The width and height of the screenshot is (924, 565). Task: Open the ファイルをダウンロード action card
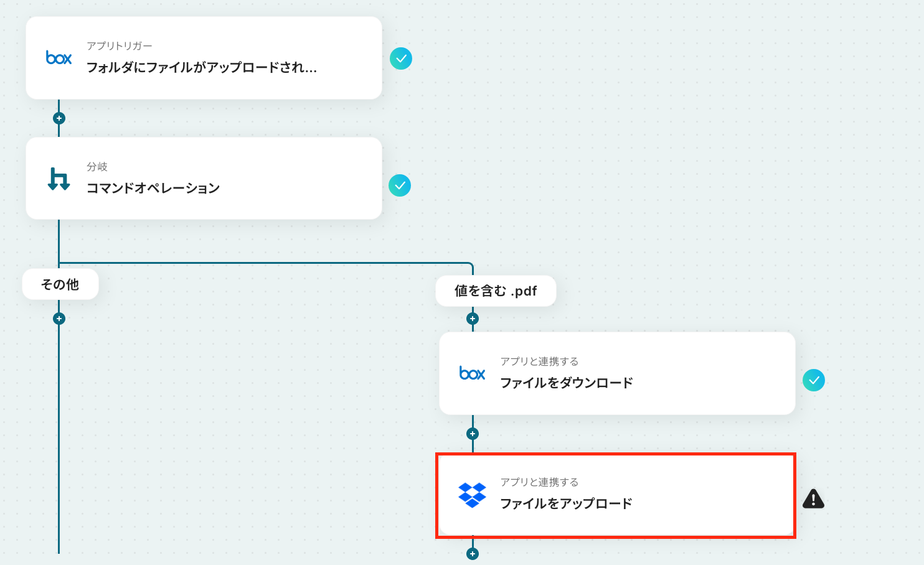pyautogui.click(x=616, y=382)
